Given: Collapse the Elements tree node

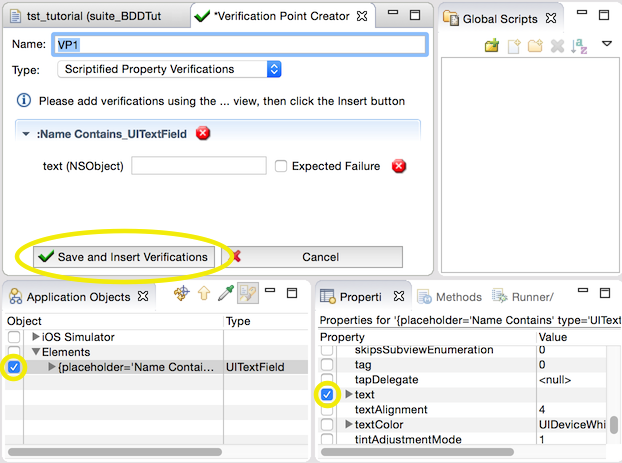Looking at the screenshot, I should (36, 352).
